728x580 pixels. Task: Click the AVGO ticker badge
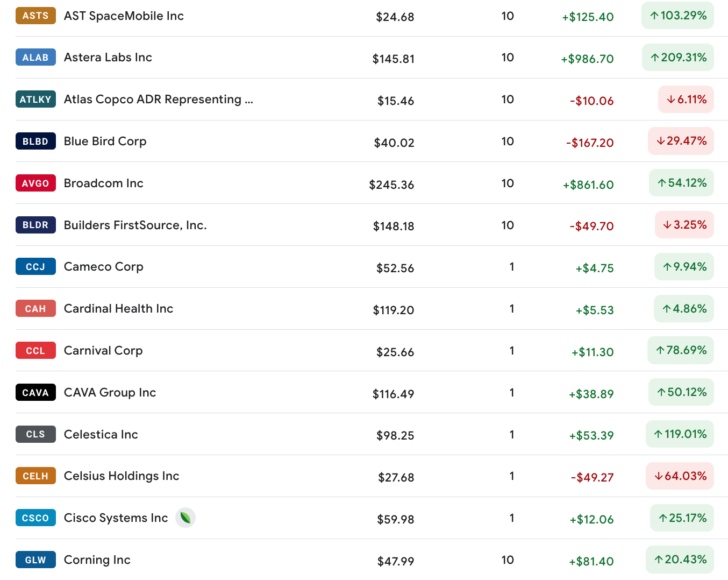point(35,183)
